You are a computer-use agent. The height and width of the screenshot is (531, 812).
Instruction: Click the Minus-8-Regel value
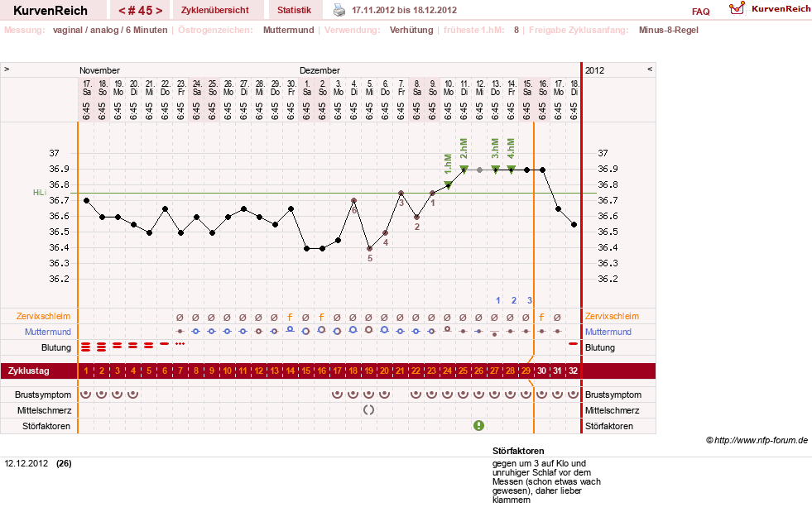[669, 30]
